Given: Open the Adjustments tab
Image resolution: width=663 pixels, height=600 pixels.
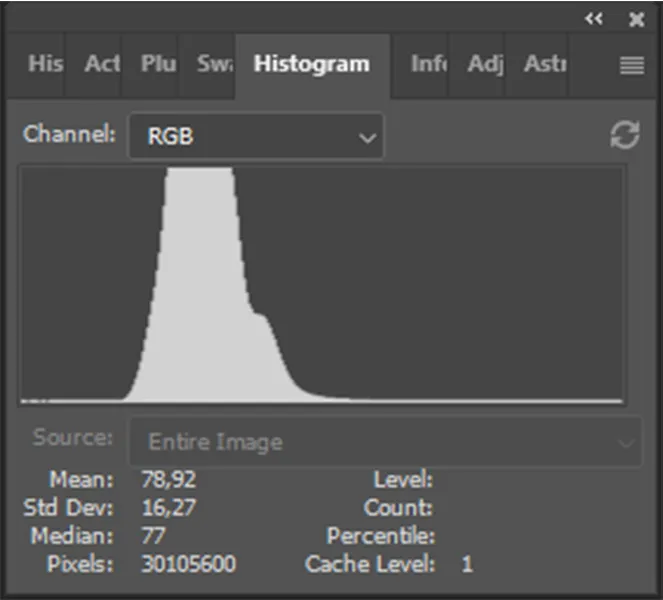Looking at the screenshot, I should (x=485, y=65).
